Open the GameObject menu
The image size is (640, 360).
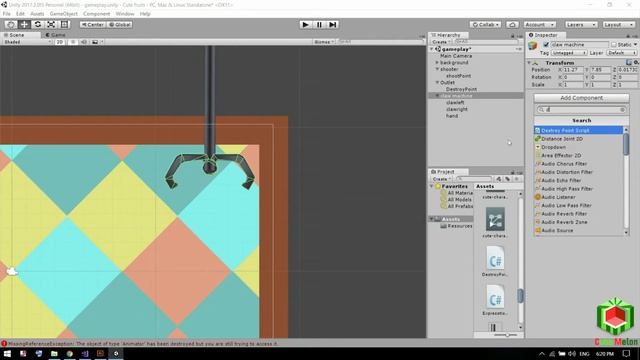tap(64, 14)
